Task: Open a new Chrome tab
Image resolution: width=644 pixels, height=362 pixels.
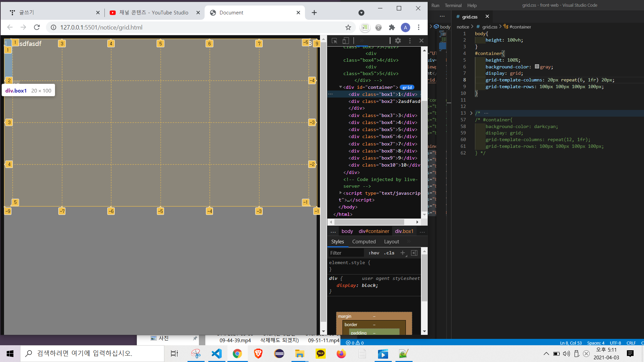Action: [314, 13]
